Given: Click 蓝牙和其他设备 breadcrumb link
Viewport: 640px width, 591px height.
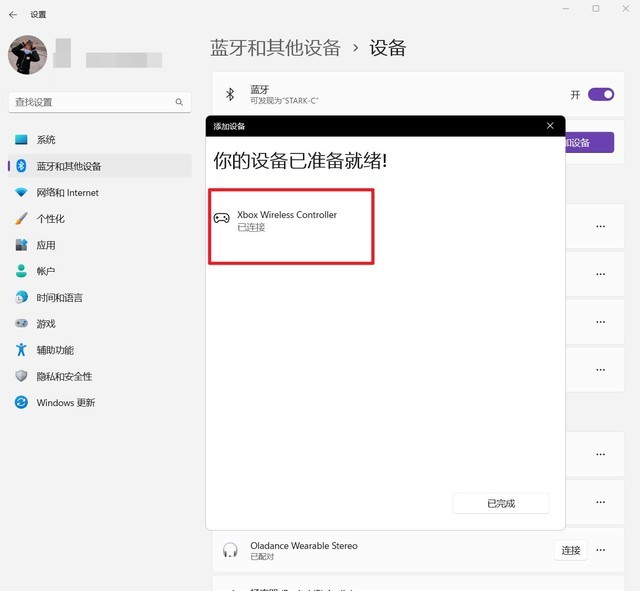Looking at the screenshot, I should click(276, 48).
